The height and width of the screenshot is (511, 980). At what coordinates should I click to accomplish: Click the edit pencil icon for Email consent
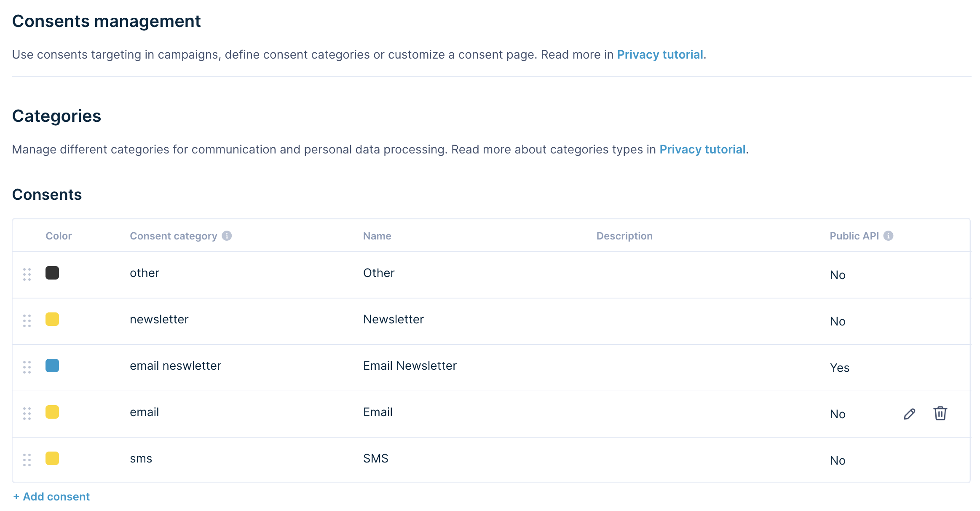[910, 414]
